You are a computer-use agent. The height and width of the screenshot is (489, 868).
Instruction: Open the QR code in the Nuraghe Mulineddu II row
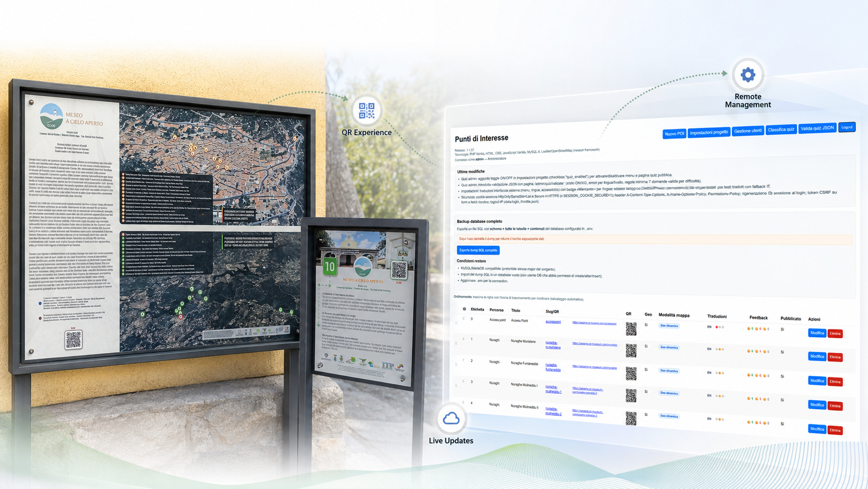pos(631,418)
